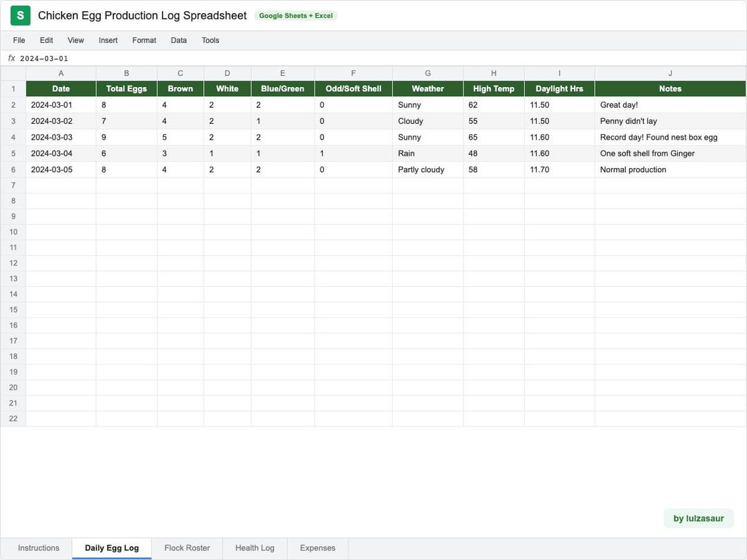Click the Odd/Soft Shell header cell
747x560 pixels.
[353, 88]
